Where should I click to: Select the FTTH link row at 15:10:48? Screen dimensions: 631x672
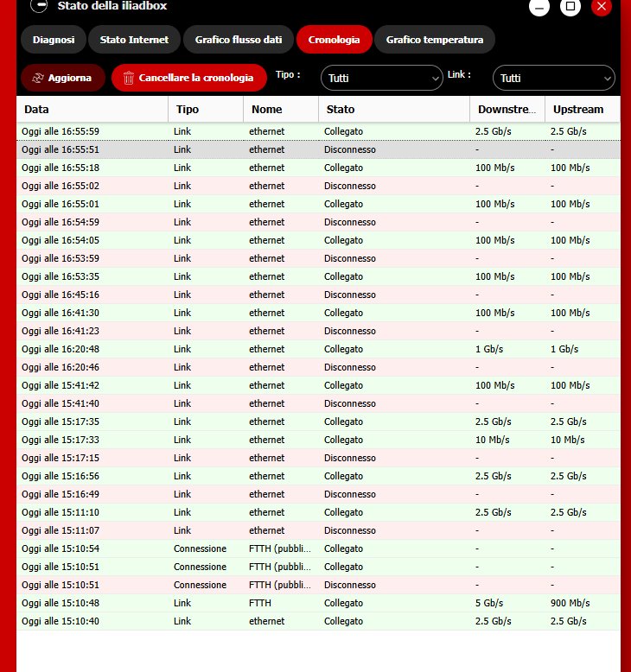coord(318,603)
